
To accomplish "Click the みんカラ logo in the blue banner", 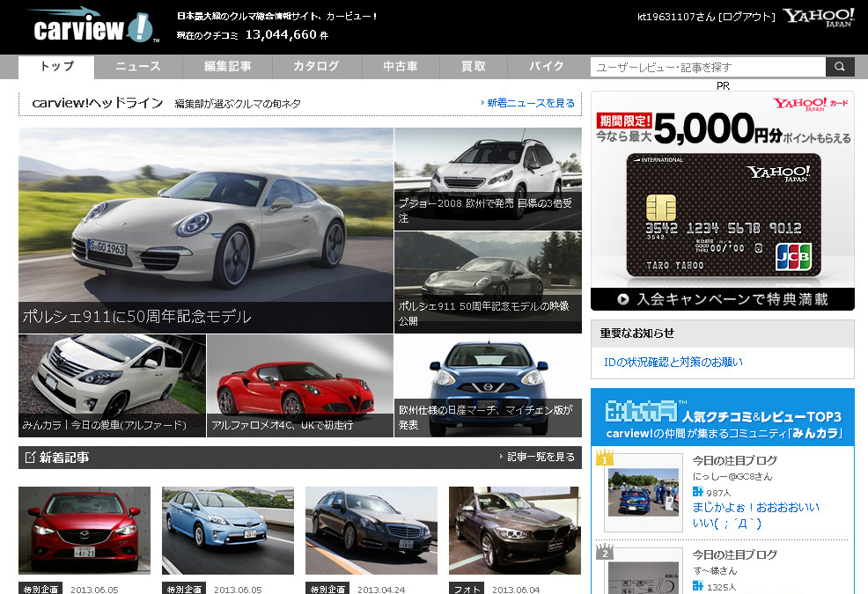I will 641,412.
